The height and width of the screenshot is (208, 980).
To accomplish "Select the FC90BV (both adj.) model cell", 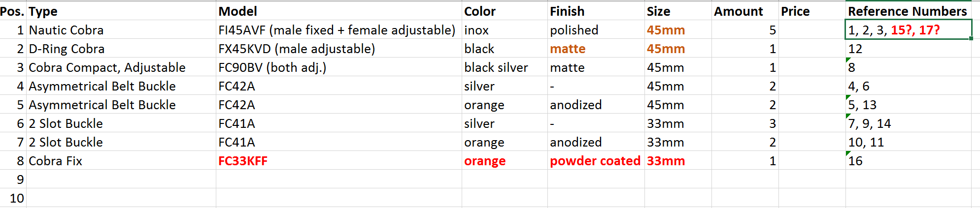I will click(x=338, y=67).
